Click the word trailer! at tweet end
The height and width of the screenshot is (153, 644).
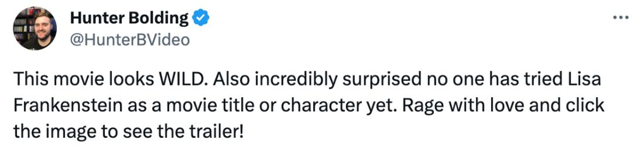pyautogui.click(x=216, y=131)
